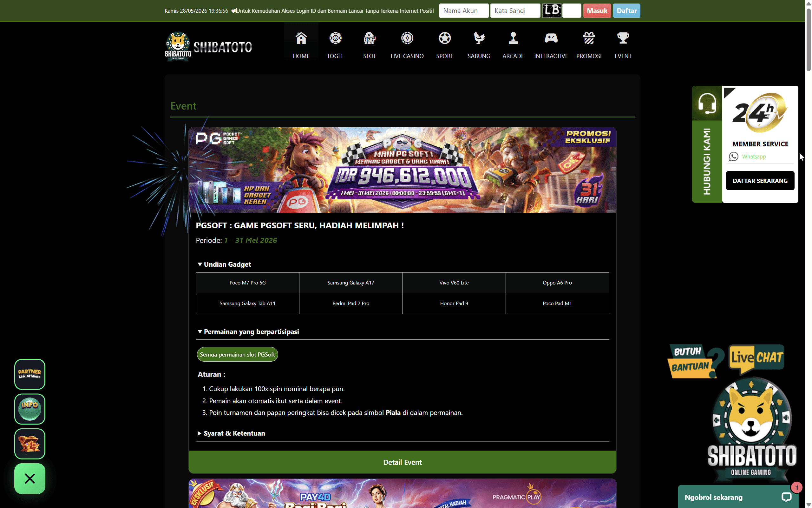Click the chat bubble icon beside Ngobrol sekarang
The image size is (812, 508).
click(x=787, y=497)
